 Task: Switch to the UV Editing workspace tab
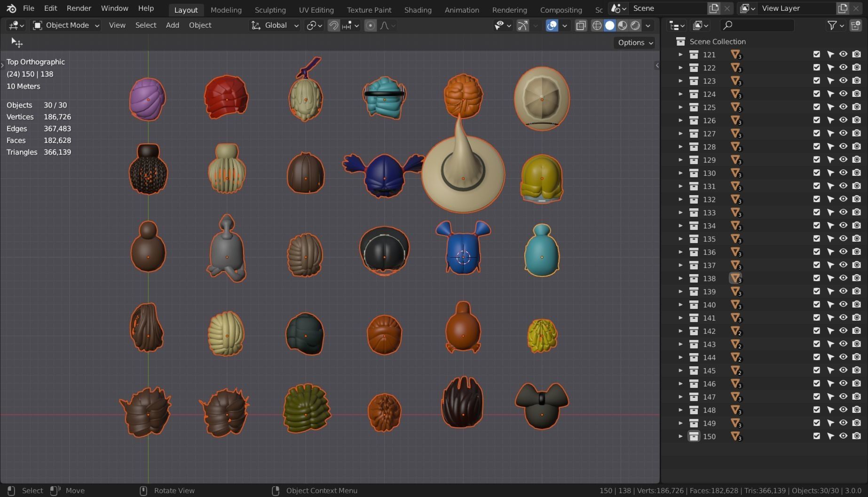316,9
